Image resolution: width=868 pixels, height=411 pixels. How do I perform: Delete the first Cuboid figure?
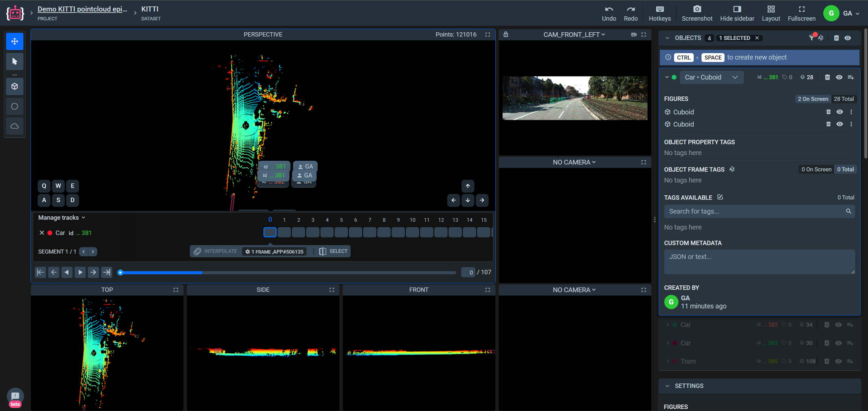tap(828, 112)
